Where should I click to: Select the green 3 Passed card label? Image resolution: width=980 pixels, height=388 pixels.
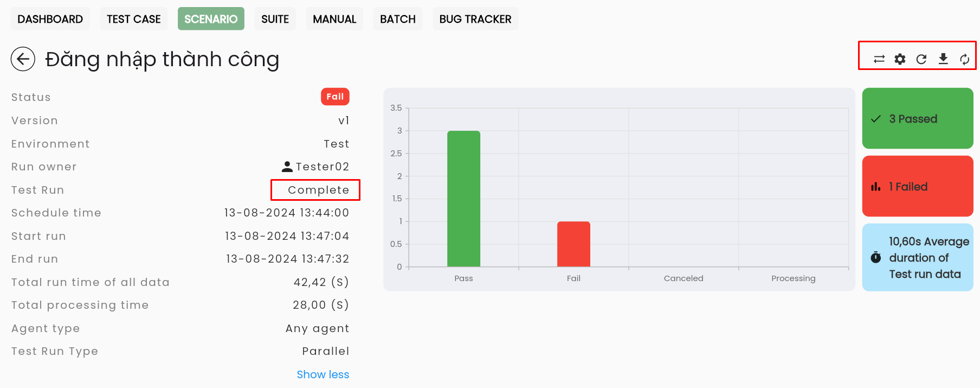pos(913,119)
